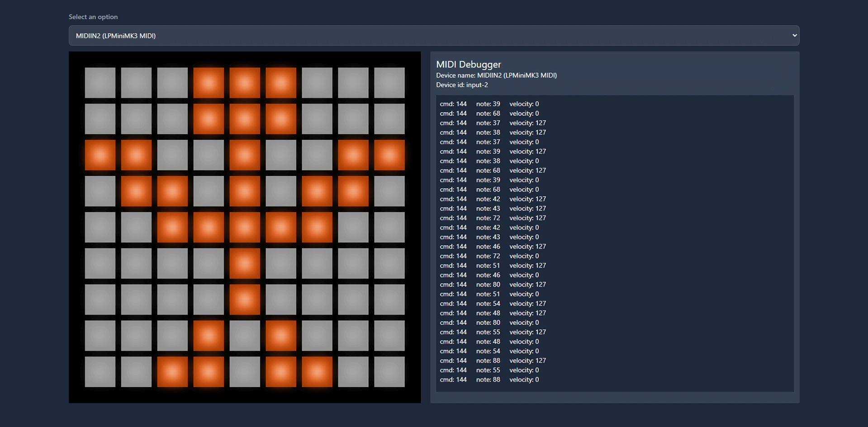Hit the leftmost orange pad in row three
Viewport: 868px width, 427px height.
pos(100,155)
